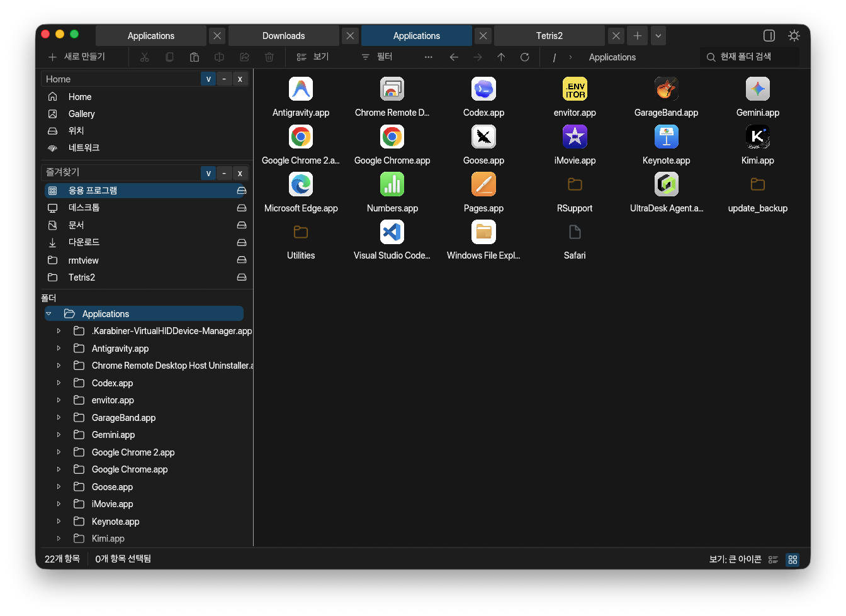Select the Codex.app icon
The width and height of the screenshot is (846, 616).
(483, 89)
